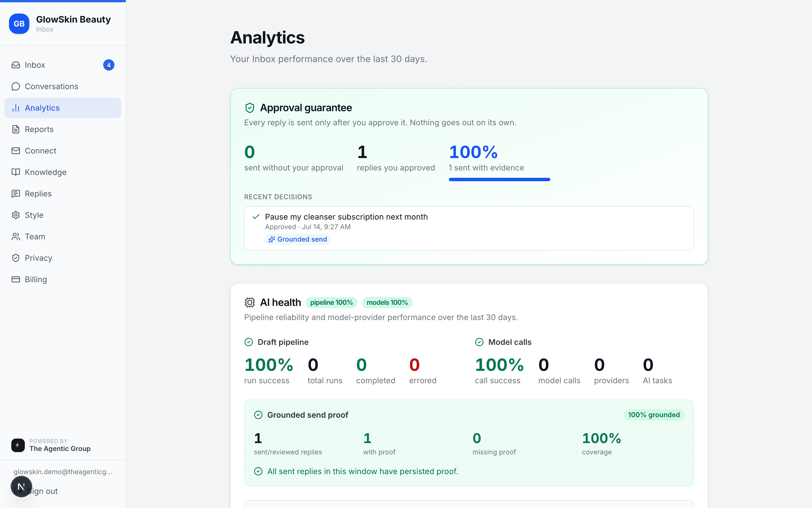Click the Sign out link
The image size is (812, 508).
pyautogui.click(x=42, y=491)
